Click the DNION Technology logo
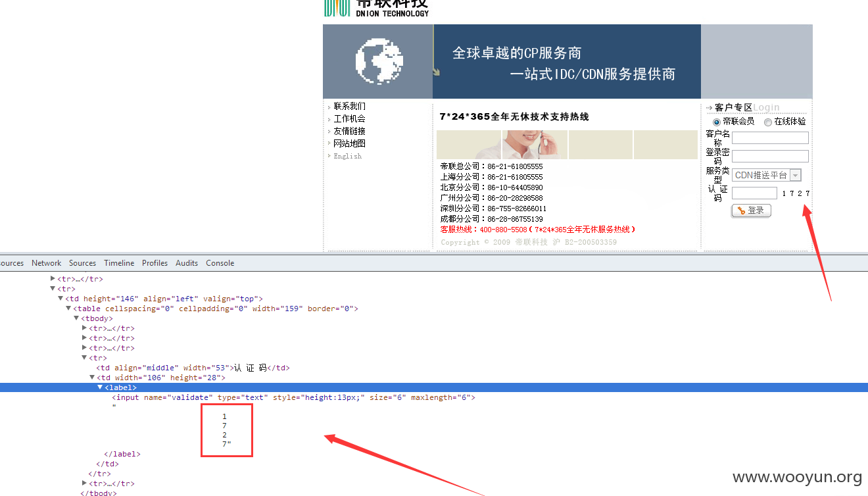The width and height of the screenshot is (868, 496). click(x=376, y=8)
